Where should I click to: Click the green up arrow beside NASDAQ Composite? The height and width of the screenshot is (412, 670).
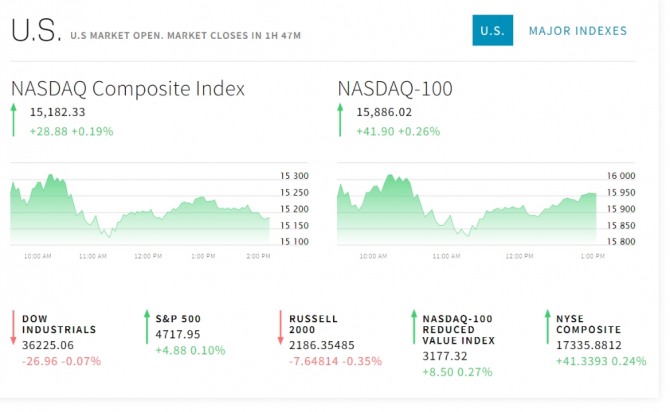click(15, 121)
